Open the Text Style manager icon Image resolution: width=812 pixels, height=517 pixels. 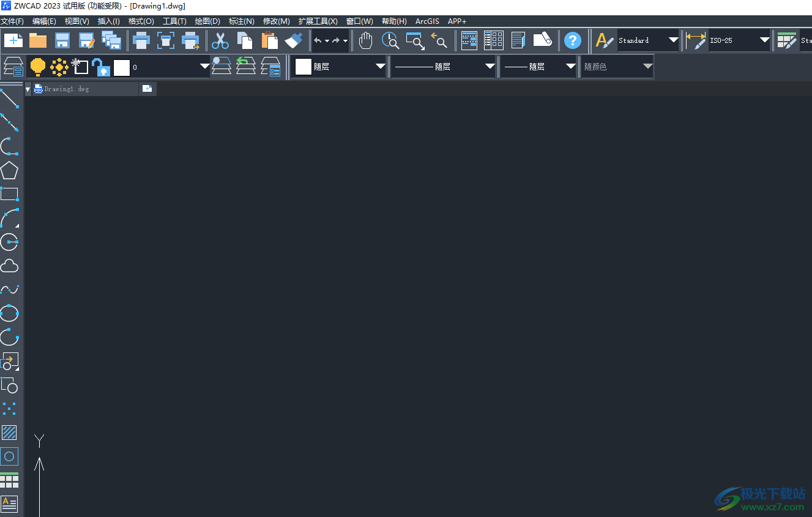(x=605, y=40)
